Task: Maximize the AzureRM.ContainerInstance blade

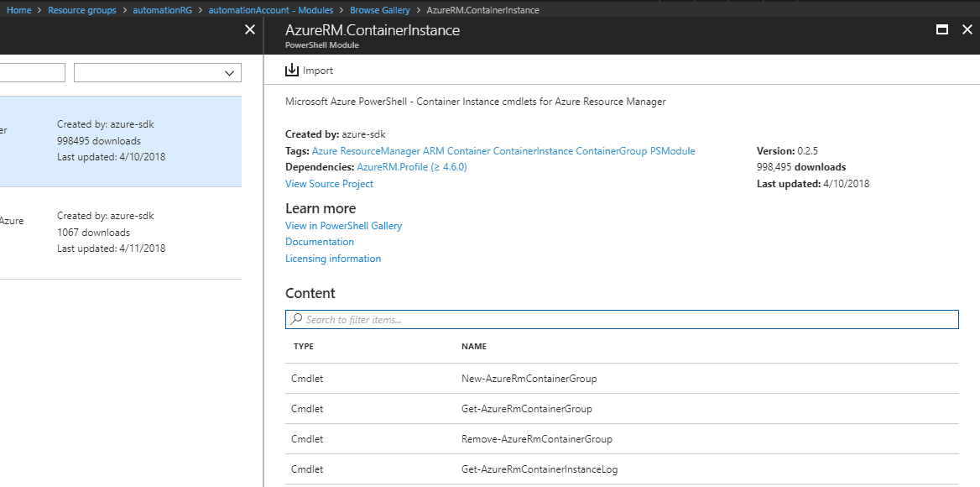Action: (x=943, y=29)
